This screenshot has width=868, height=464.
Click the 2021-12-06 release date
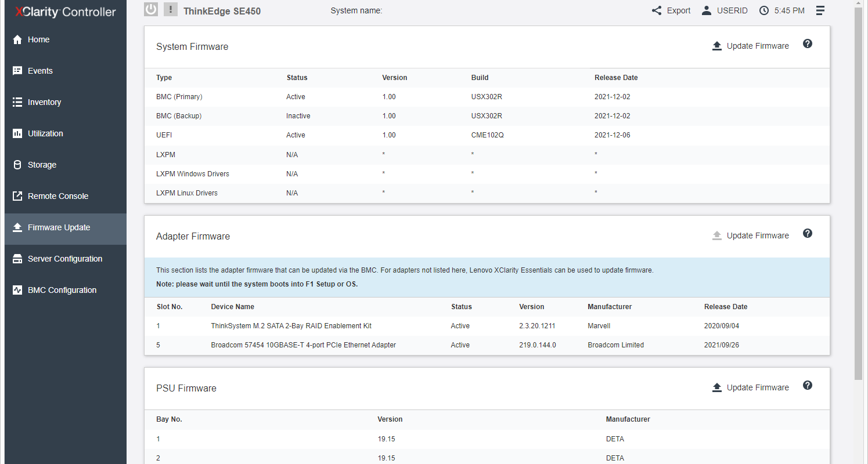point(613,135)
